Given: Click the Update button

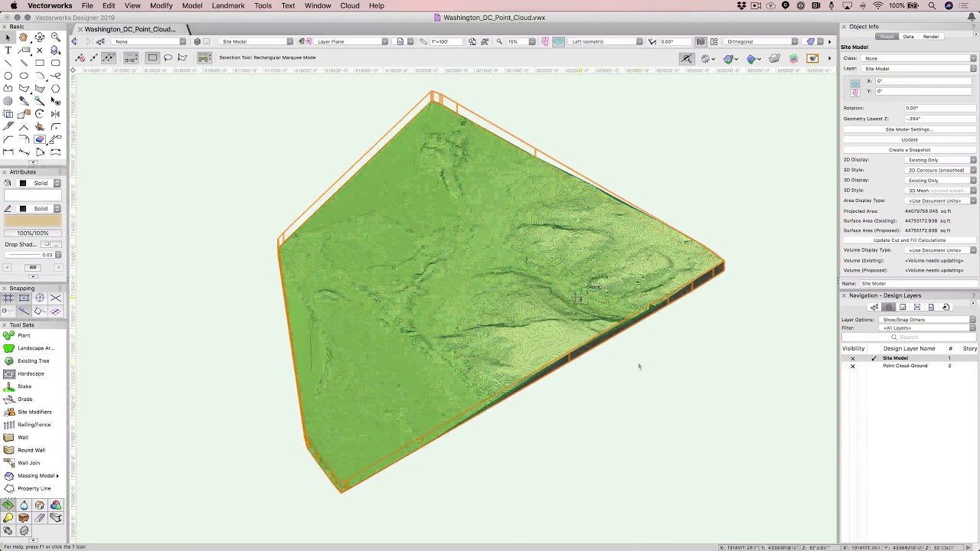Looking at the screenshot, I should tap(910, 139).
